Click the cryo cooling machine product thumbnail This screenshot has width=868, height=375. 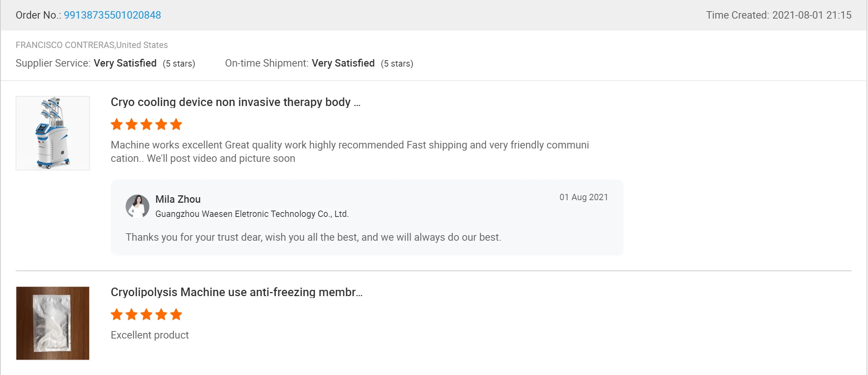53,133
